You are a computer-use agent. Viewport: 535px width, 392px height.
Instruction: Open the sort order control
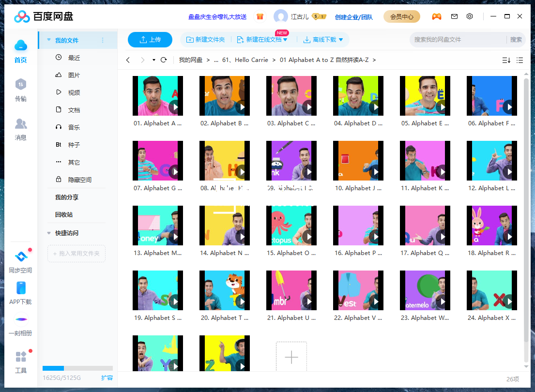[505, 60]
